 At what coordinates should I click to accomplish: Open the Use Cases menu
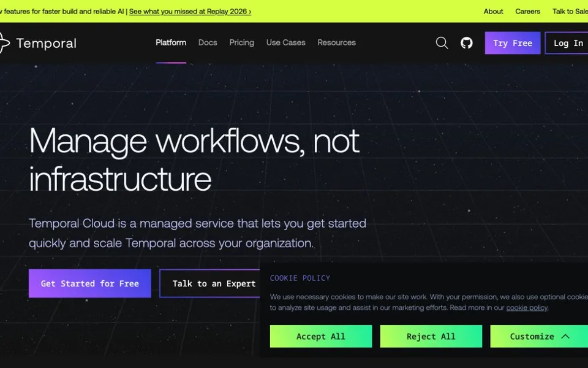286,42
